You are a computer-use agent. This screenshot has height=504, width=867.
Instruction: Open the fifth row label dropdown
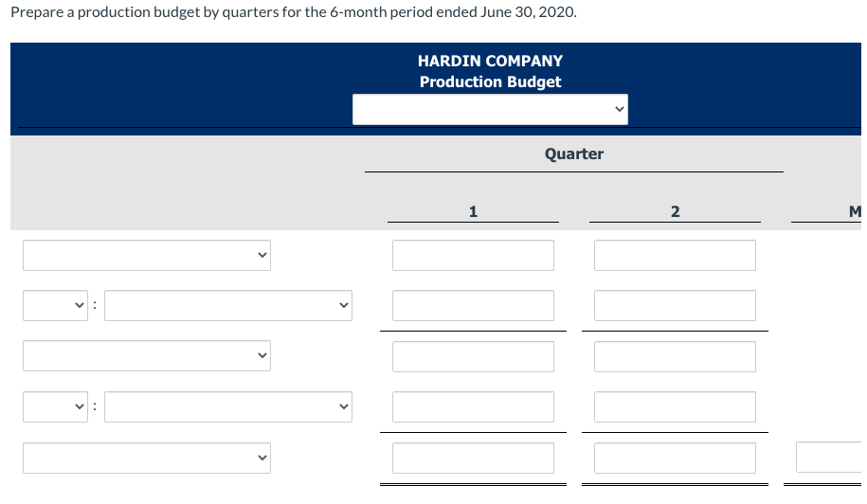(x=147, y=458)
